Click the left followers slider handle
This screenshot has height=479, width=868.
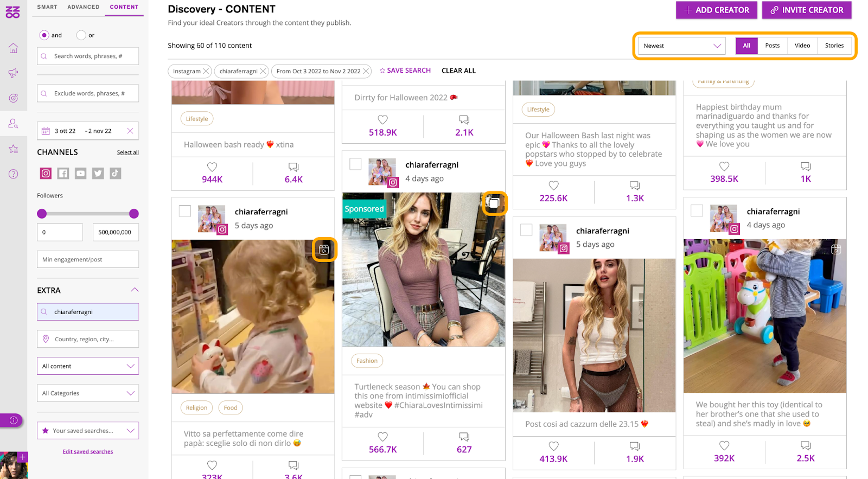tap(42, 214)
